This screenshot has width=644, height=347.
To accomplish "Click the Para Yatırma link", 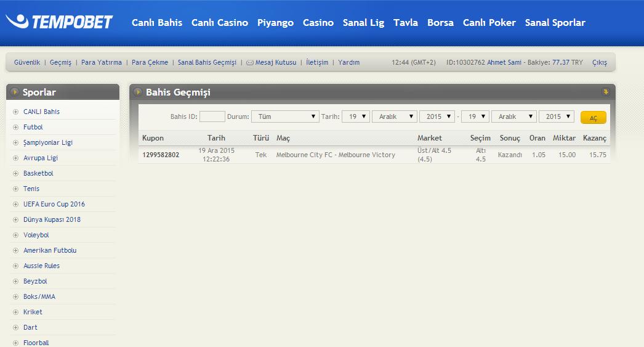I will [x=102, y=63].
